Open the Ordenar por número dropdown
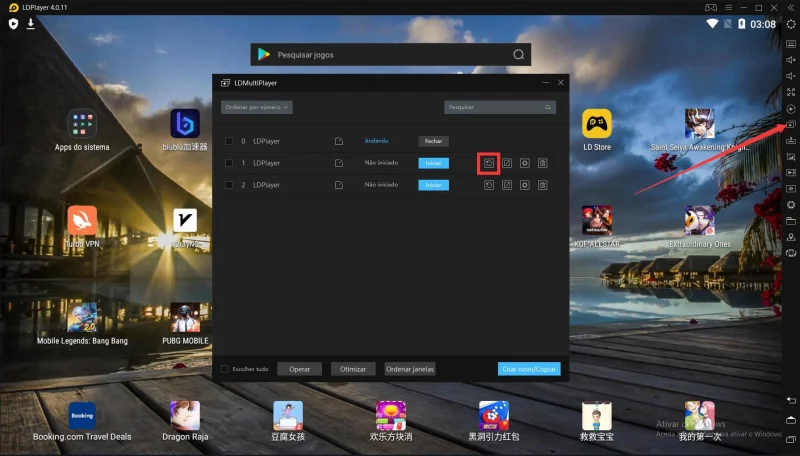This screenshot has height=456, width=800. click(x=257, y=107)
